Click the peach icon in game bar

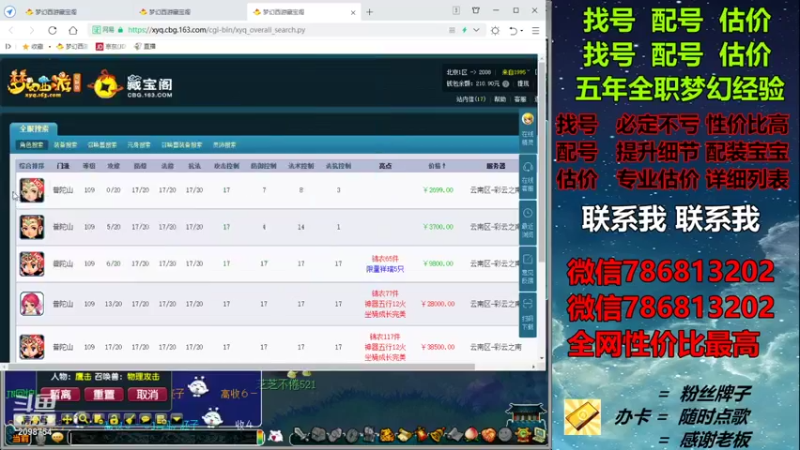pos(471,435)
